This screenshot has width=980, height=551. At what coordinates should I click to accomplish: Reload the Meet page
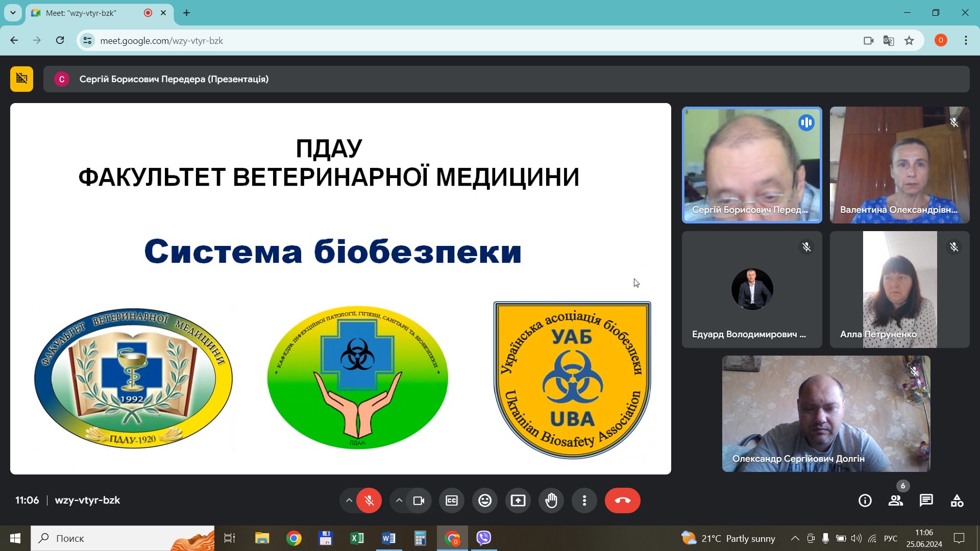60,40
